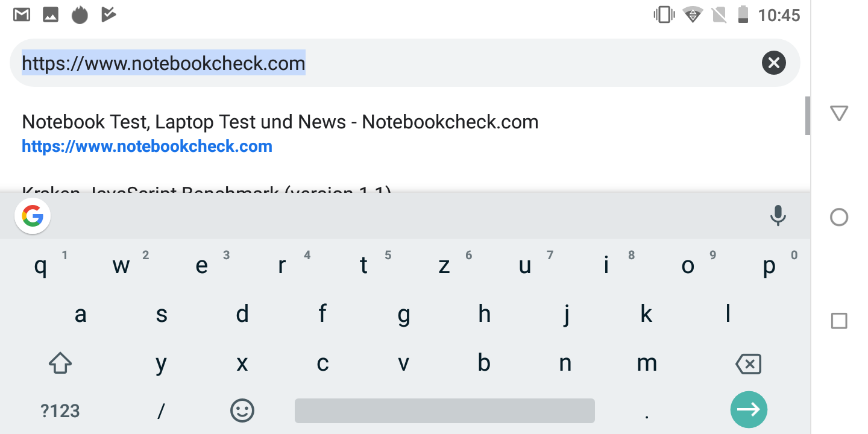Tap the Android back navigation triangle

[x=839, y=113]
